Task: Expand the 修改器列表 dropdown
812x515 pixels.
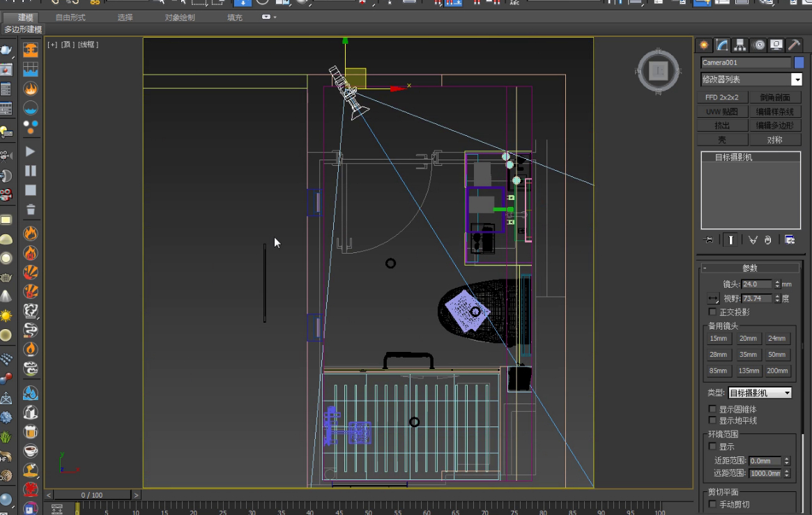Action: 797,79
